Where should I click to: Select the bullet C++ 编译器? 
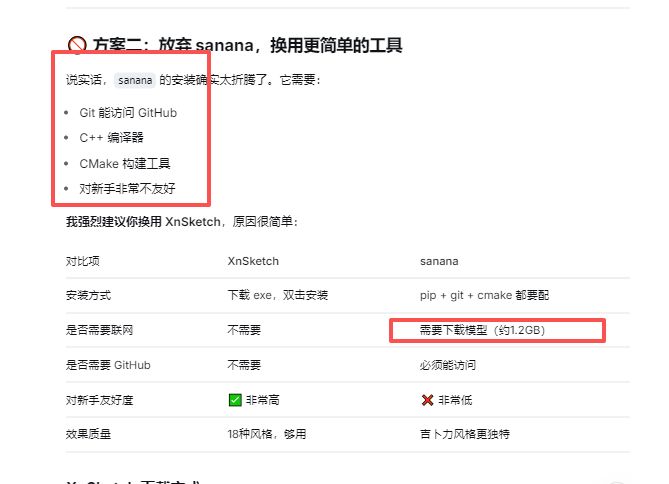111,137
